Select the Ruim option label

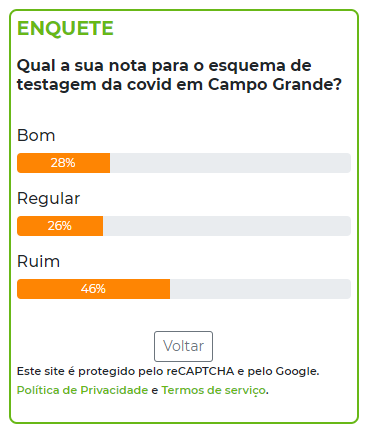click(38, 261)
